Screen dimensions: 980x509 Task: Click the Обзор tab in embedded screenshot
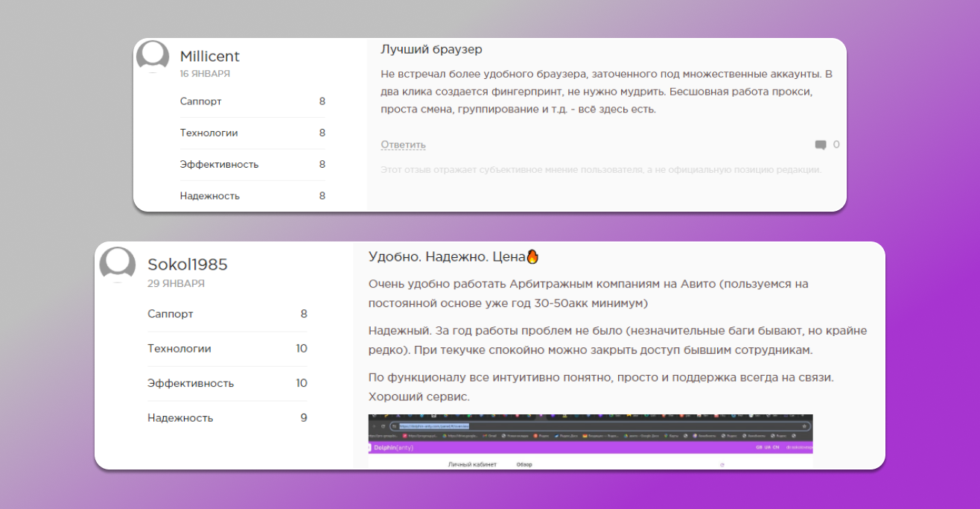(x=526, y=464)
